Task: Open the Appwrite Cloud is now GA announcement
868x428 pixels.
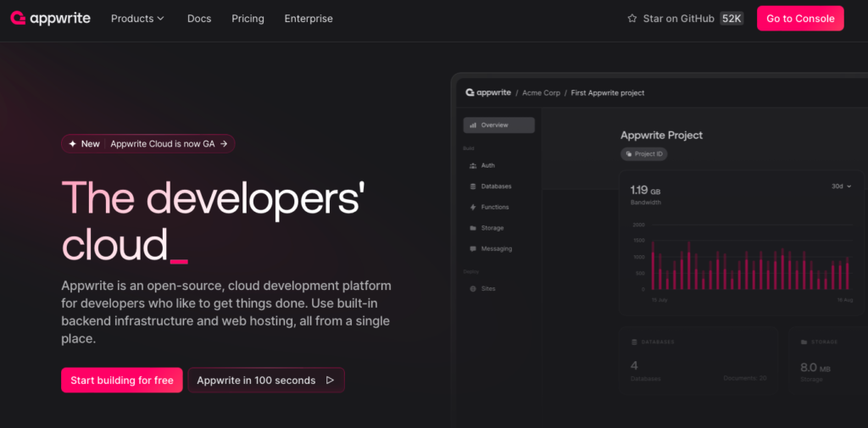Action: tap(147, 144)
